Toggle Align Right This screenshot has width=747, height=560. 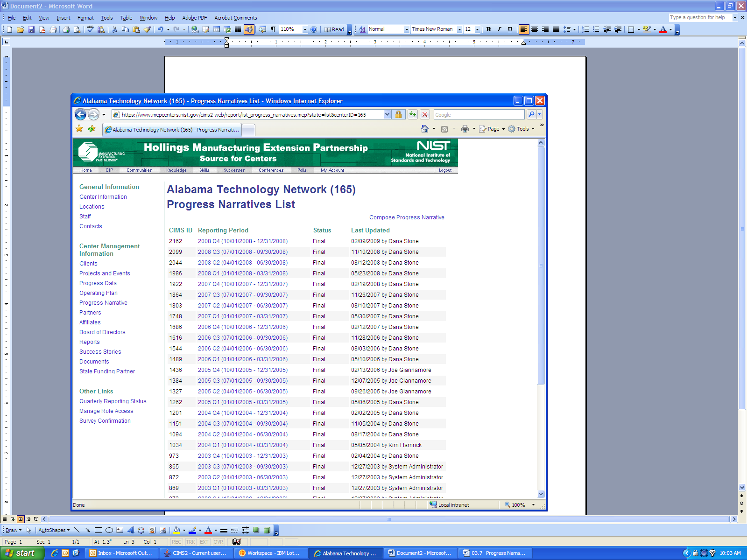545,29
